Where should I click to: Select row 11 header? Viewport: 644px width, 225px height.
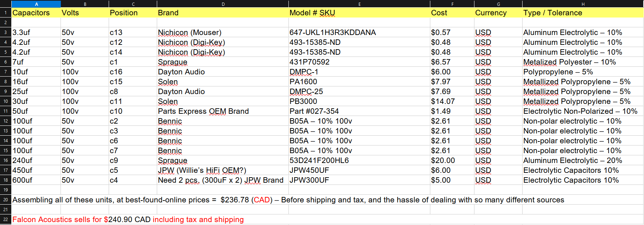coord(5,111)
